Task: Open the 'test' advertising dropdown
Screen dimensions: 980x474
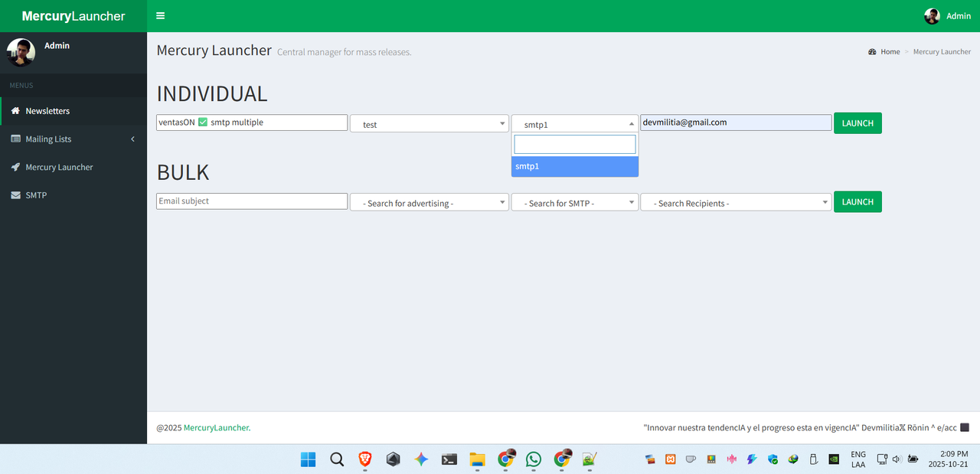Action: 430,124
